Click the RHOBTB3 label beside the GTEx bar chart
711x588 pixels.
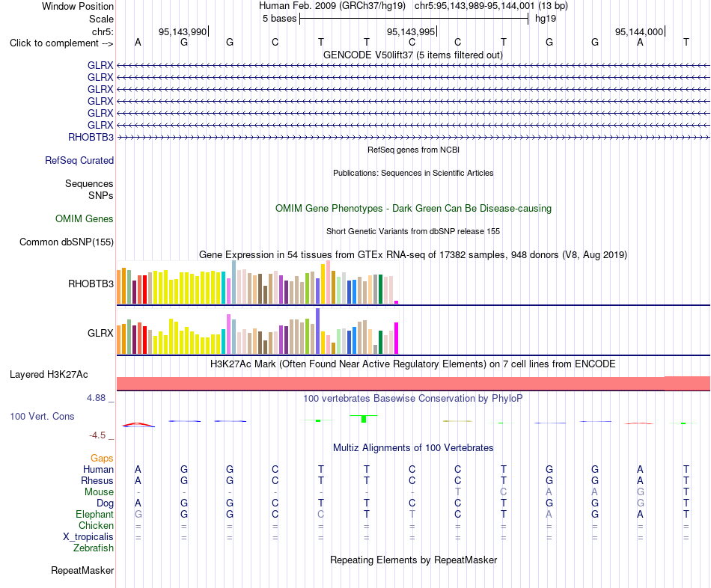(x=91, y=284)
